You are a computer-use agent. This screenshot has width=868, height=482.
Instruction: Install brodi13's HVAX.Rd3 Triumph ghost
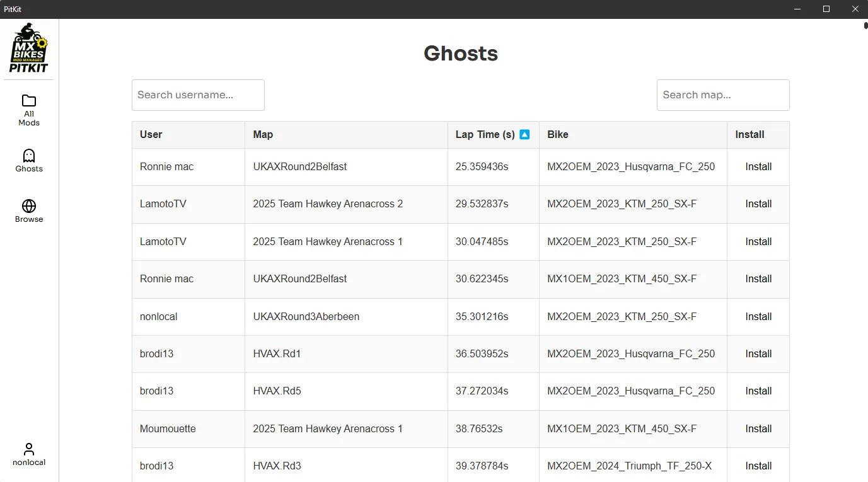(758, 466)
